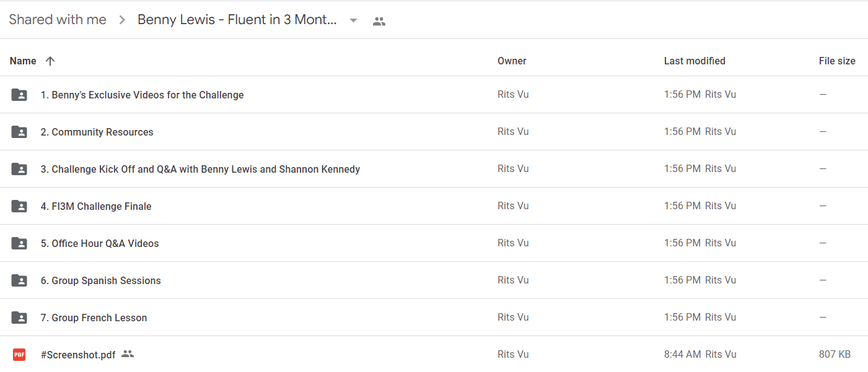Viewport: 868px width, 372px height.
Task: Click the shared people icon in the breadcrumb
Action: click(379, 21)
